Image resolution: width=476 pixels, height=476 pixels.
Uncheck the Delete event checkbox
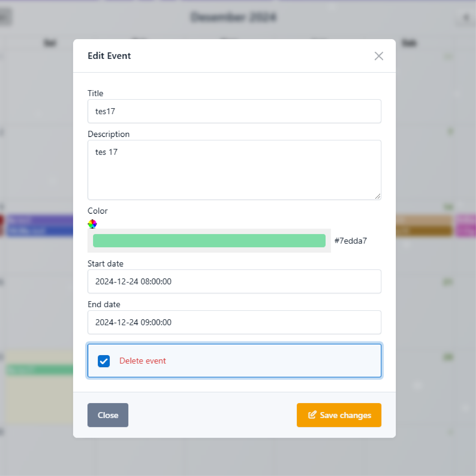pos(104,361)
